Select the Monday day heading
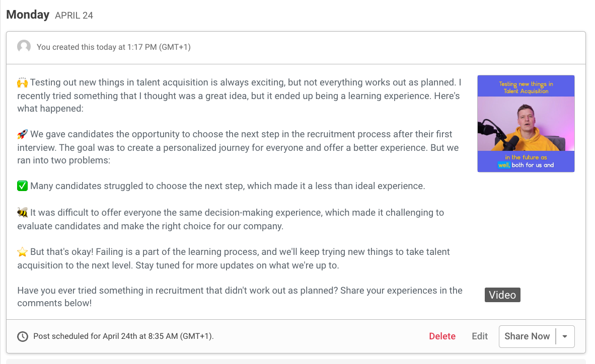Screen dimensions: 595x364 point(28,15)
